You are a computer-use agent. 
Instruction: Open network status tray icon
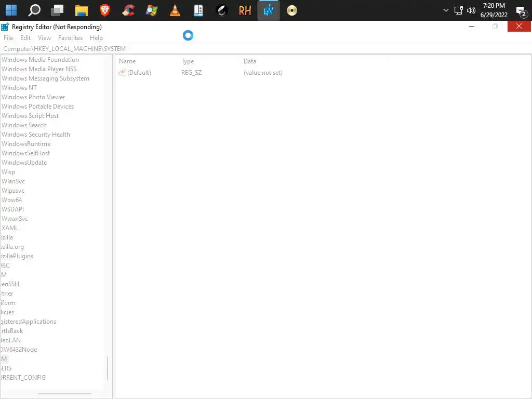click(x=458, y=10)
